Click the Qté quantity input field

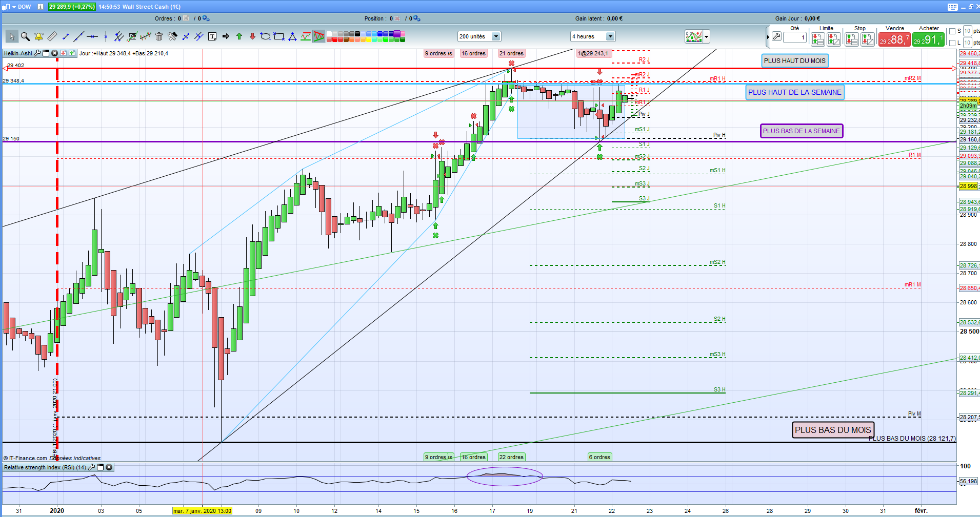pyautogui.click(x=794, y=37)
